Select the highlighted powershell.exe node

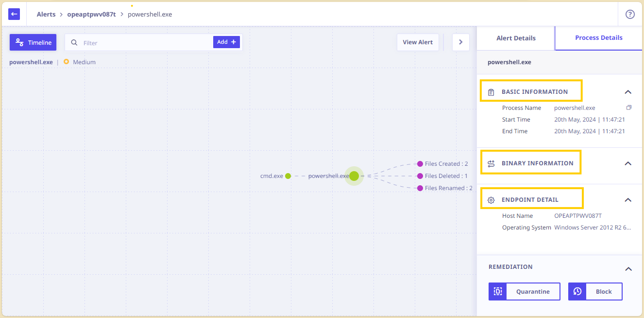point(354,176)
